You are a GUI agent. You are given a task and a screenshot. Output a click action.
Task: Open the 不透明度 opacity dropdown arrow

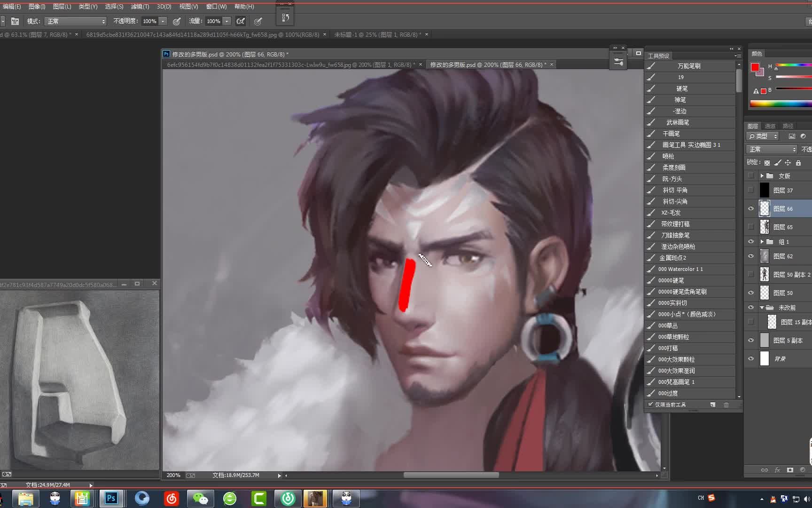pos(163,21)
